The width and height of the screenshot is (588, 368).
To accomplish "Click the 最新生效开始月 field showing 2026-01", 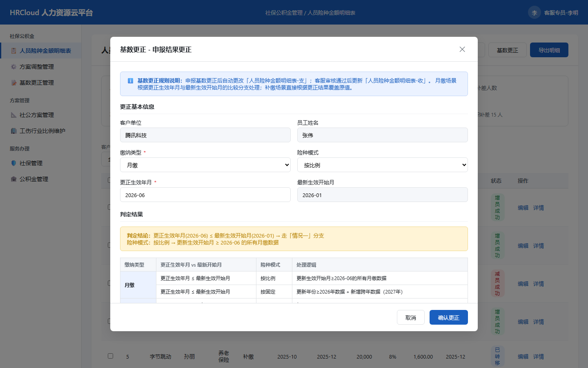I will [x=383, y=195].
